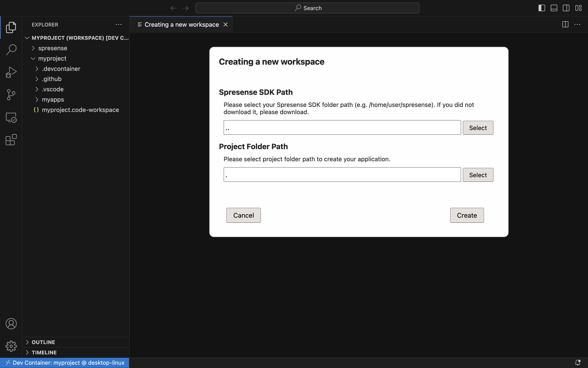
Task: Click the command center Search box
Action: pos(307,8)
